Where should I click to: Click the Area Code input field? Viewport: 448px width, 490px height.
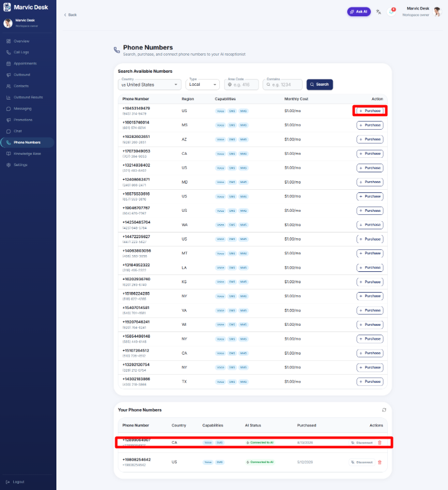(x=241, y=85)
